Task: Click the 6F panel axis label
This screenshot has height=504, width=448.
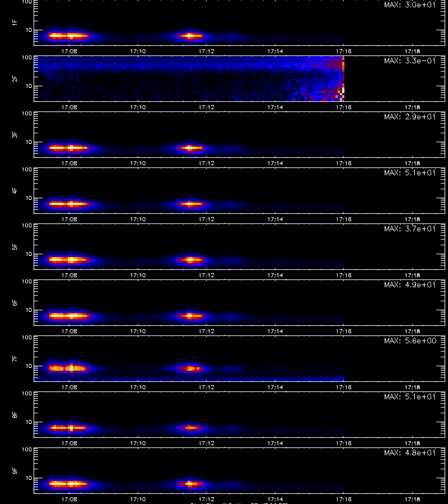Action: coord(15,303)
